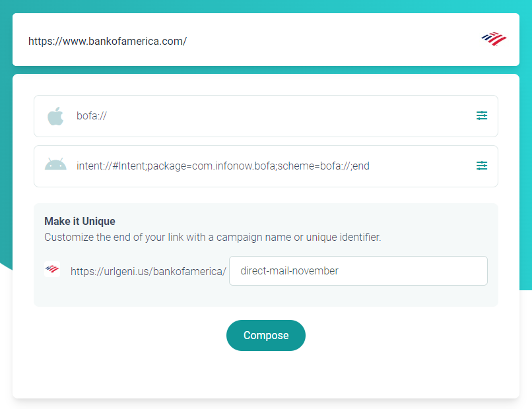Click the https://urlgeni.us/bankofamerica/ prefix text
Viewport: 532px width, 409px height.
click(149, 271)
